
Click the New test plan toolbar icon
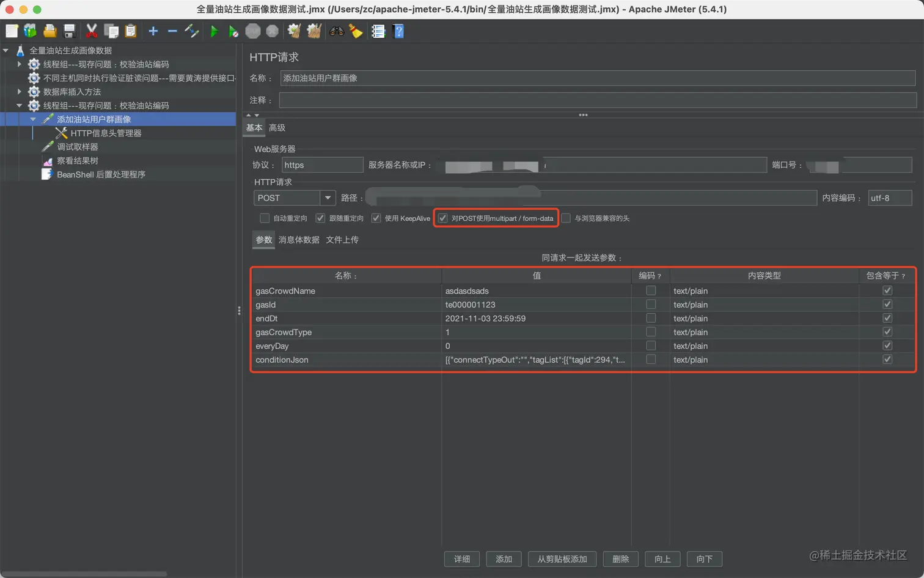12,31
